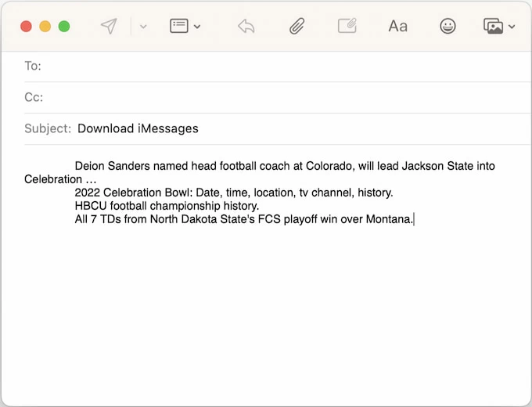Expand the Photo Browser dropdown chevron

[512, 27]
